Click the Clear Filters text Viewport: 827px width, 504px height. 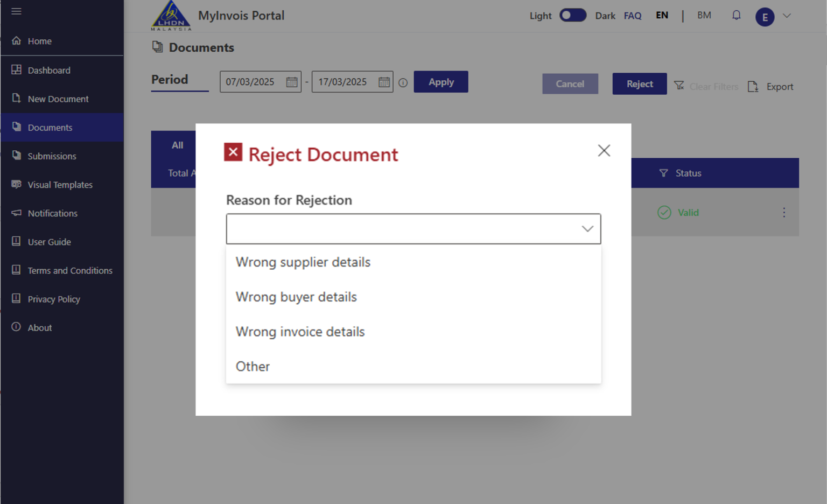[x=714, y=87]
